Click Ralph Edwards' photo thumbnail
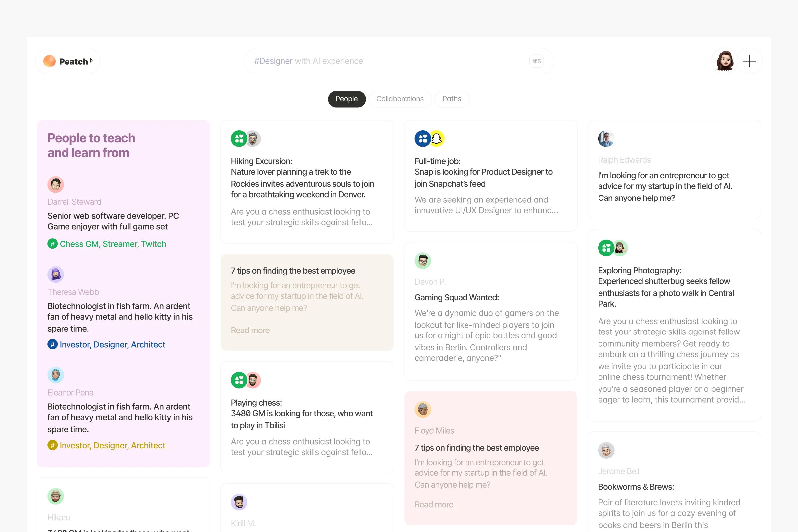The image size is (798, 532). tap(606, 138)
